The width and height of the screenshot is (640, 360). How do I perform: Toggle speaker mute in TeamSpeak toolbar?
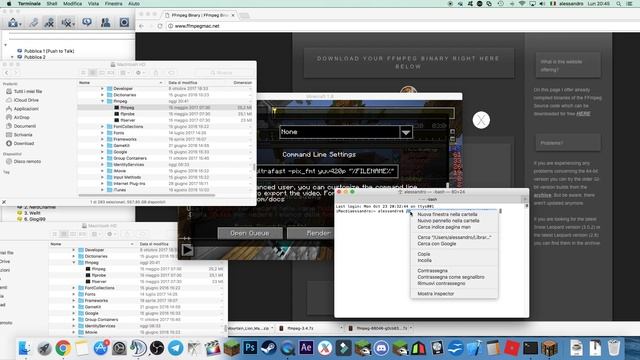(x=67, y=22)
